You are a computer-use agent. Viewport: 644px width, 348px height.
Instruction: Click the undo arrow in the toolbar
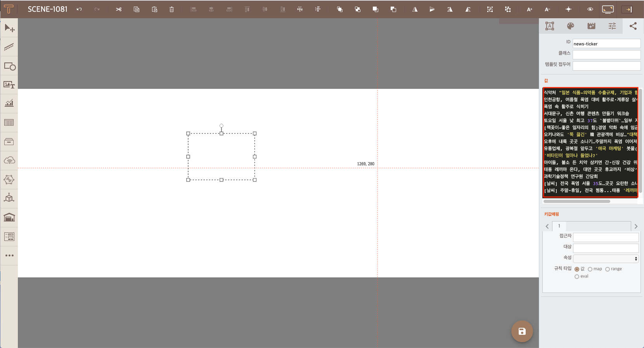[x=79, y=9]
